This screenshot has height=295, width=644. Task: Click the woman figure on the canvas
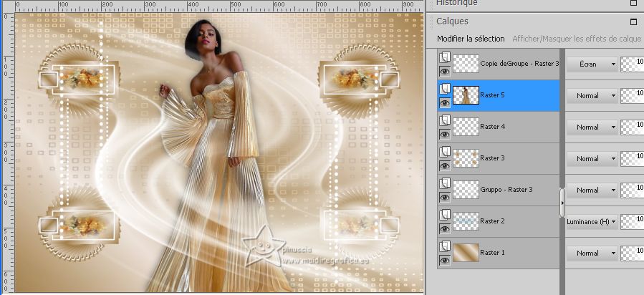218,156
